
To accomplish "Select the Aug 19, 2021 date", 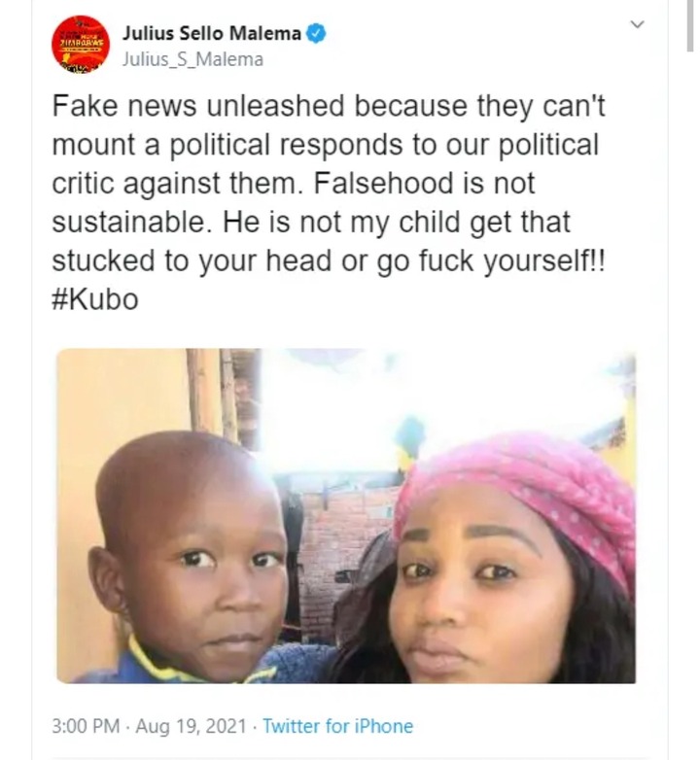I will click(x=191, y=726).
